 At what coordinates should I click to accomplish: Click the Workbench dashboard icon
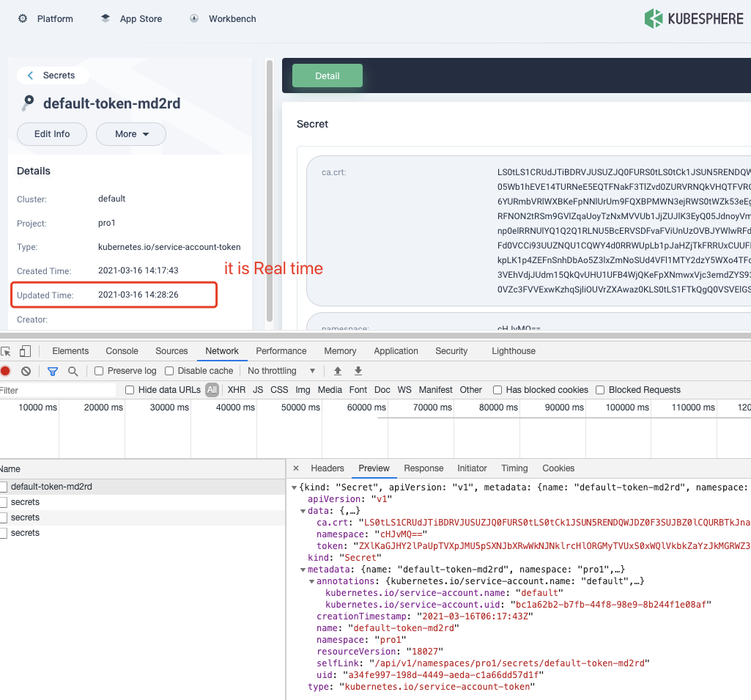194,18
